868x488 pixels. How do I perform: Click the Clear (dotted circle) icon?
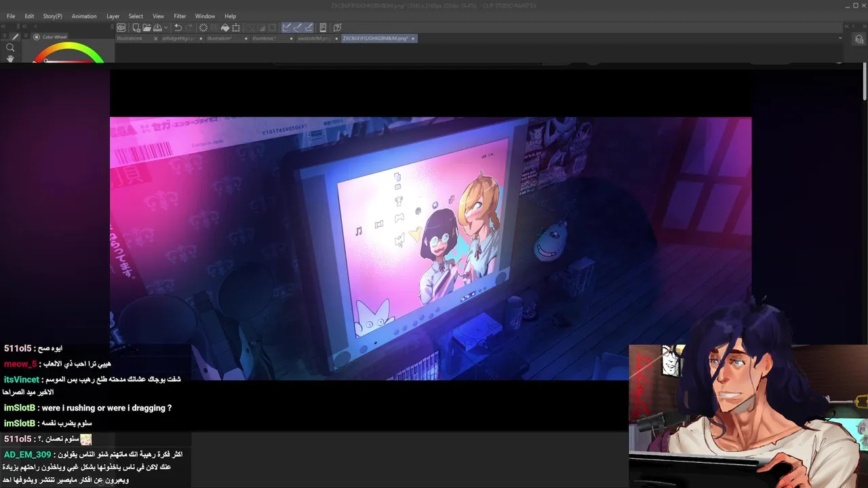pyautogui.click(x=203, y=28)
